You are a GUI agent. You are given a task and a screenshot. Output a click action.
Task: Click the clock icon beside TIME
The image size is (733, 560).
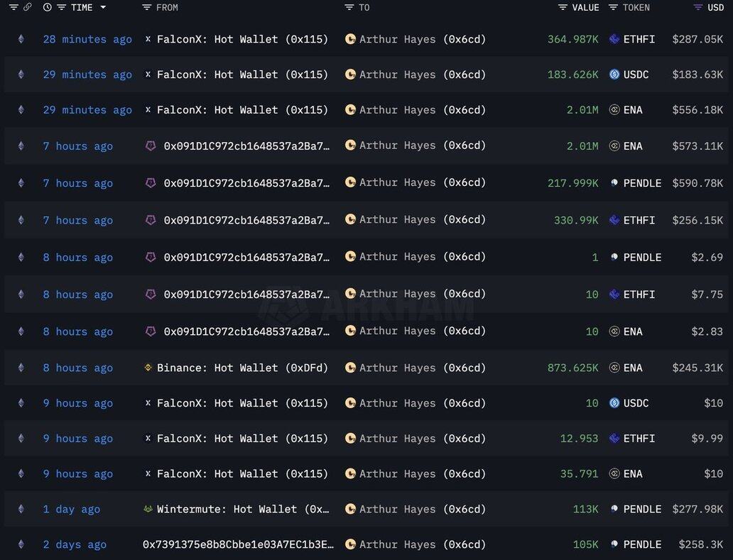pos(48,7)
